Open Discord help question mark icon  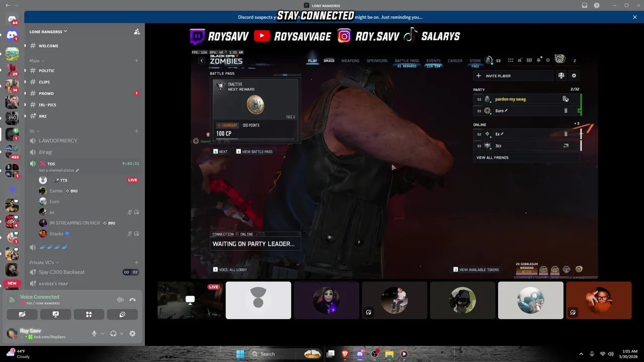pyautogui.click(x=596, y=6)
